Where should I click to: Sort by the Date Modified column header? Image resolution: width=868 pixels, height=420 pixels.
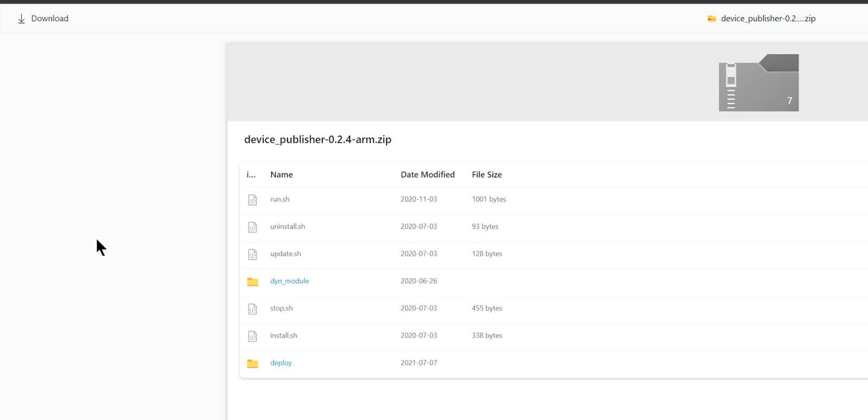(x=427, y=175)
